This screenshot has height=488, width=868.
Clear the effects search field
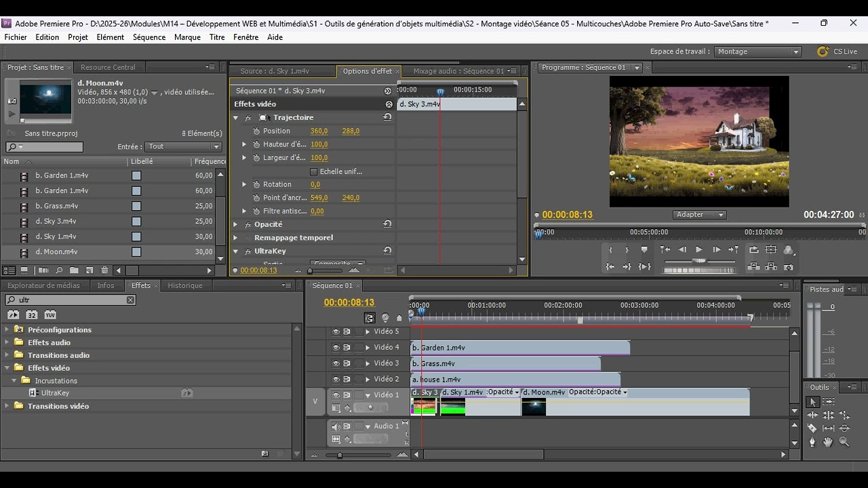coord(130,300)
